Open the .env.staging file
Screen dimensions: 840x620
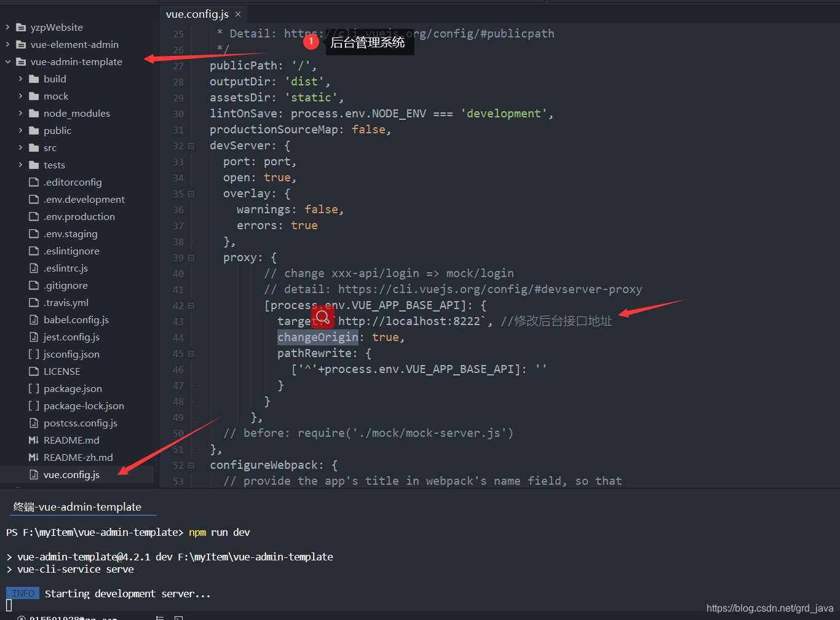[x=71, y=234]
